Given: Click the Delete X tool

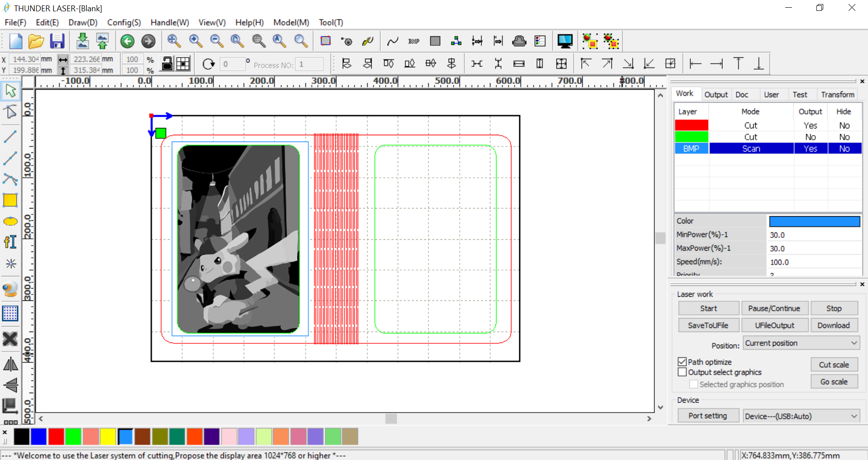Looking at the screenshot, I should point(10,339).
